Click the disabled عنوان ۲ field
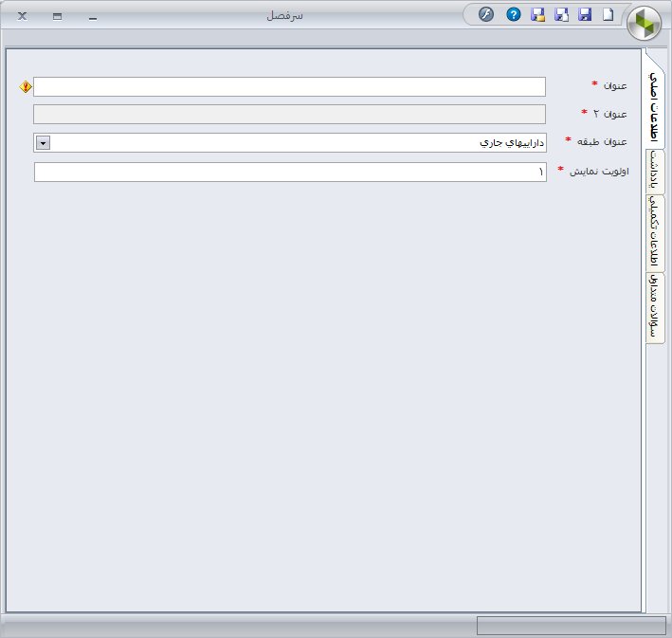The image size is (672, 638). 289,114
